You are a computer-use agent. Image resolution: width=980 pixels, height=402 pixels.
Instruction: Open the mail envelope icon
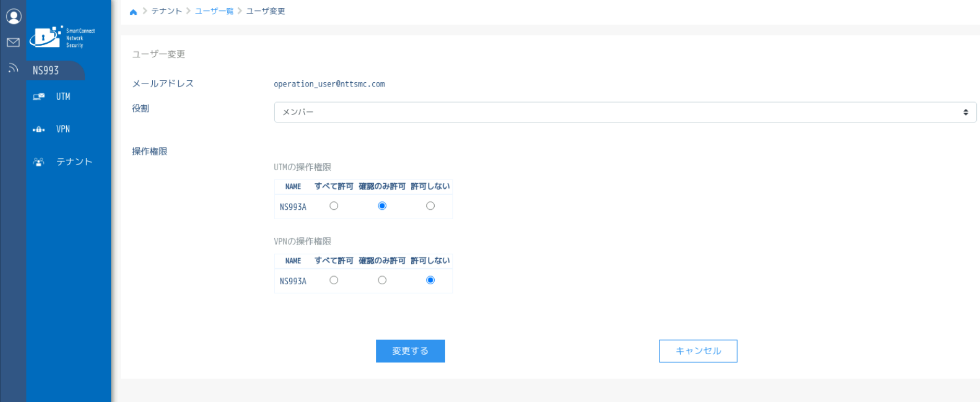[14, 42]
